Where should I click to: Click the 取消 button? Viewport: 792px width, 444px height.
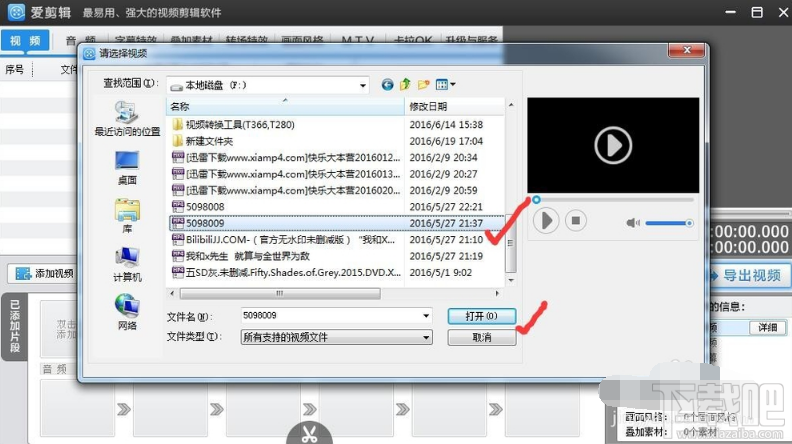pos(481,337)
